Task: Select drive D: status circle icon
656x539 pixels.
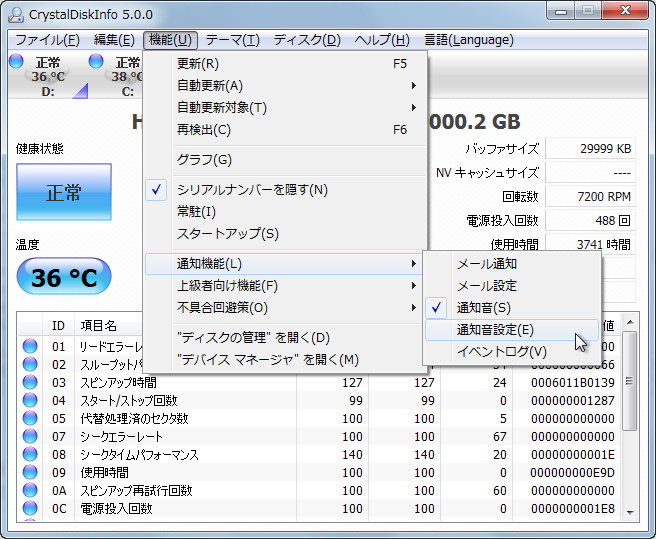Action: pyautogui.click(x=16, y=61)
